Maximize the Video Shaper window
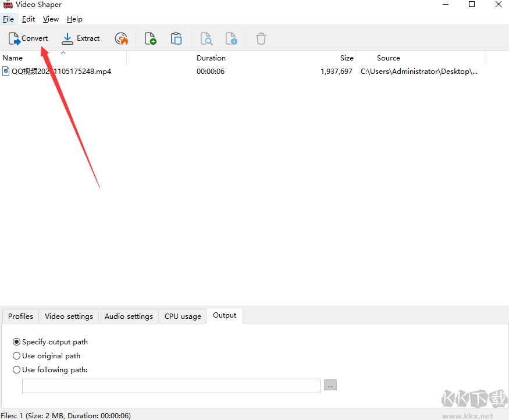The width and height of the screenshot is (509, 420). (x=472, y=4)
